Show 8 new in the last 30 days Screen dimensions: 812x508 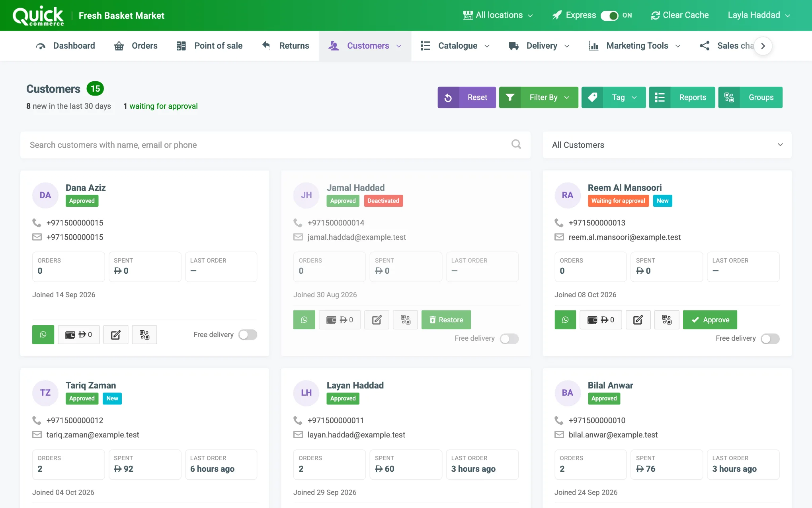68,106
